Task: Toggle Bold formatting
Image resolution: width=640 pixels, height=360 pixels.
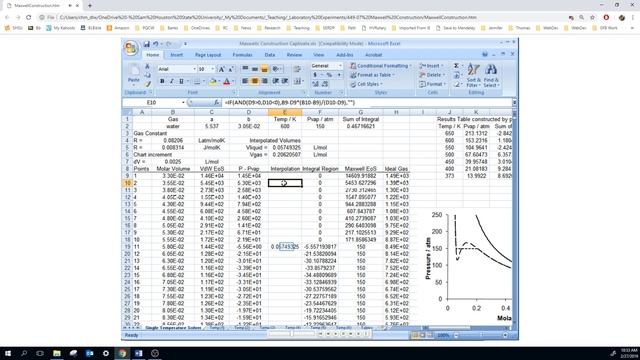Action: click(x=162, y=81)
